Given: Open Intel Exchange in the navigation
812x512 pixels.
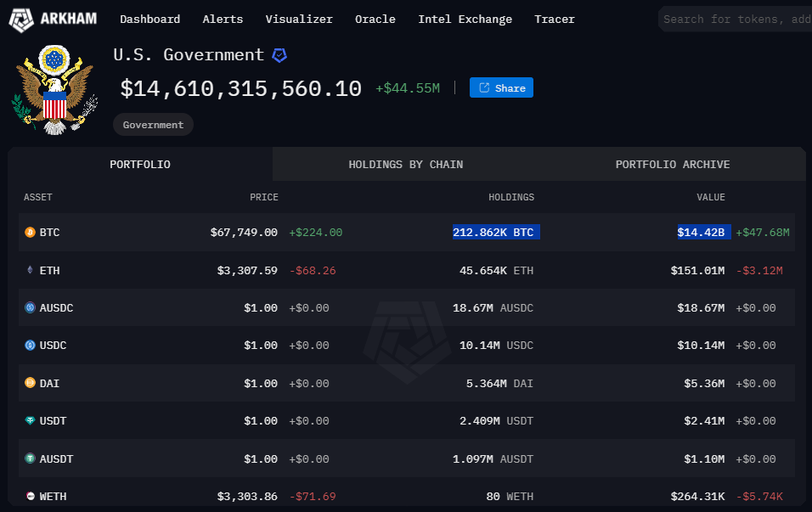Looking at the screenshot, I should click(x=465, y=20).
